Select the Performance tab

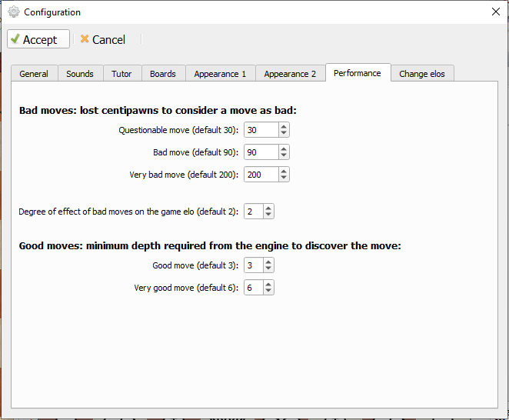pyautogui.click(x=358, y=73)
